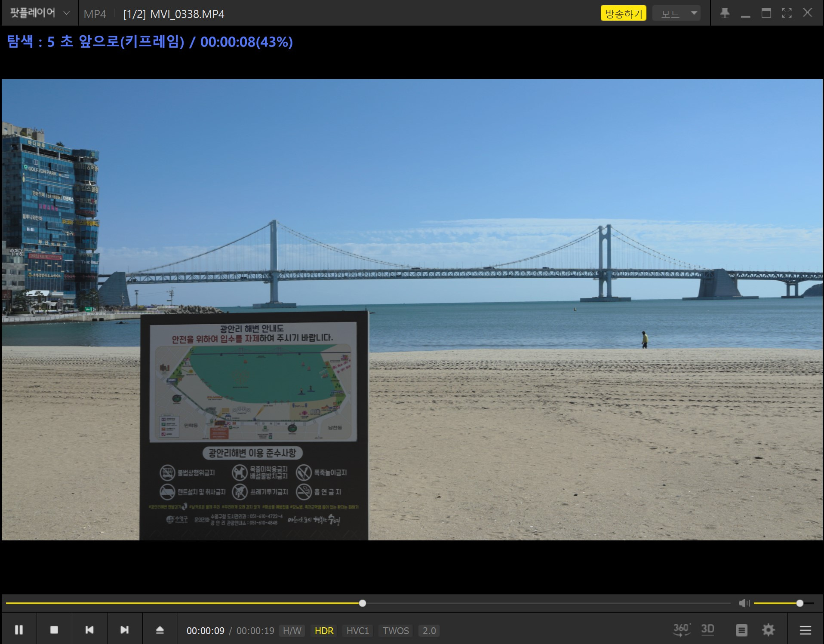Toggle H/W hardware acceleration
824x644 pixels.
click(292, 631)
